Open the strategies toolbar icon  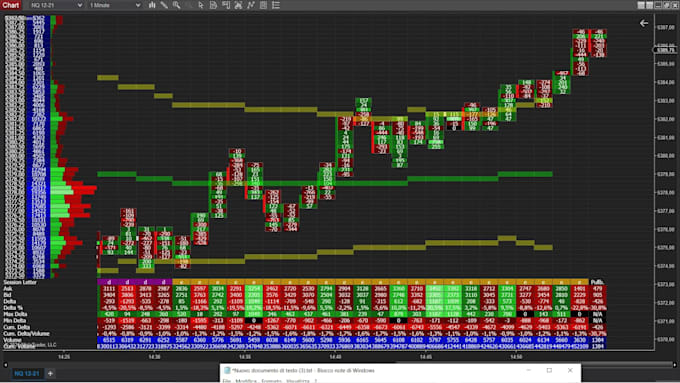(251, 5)
